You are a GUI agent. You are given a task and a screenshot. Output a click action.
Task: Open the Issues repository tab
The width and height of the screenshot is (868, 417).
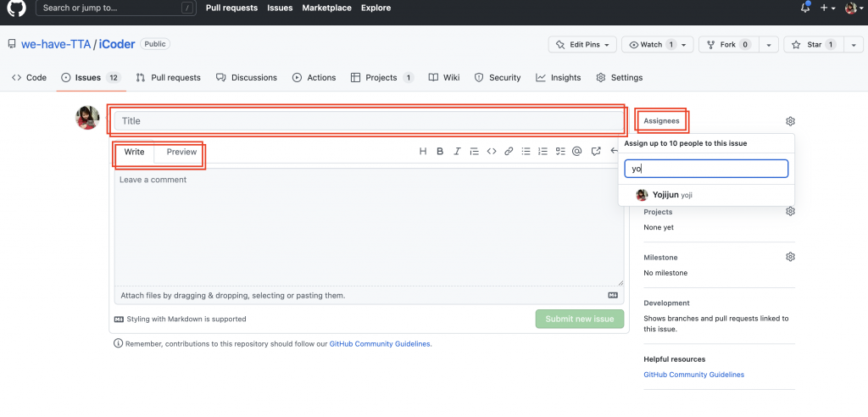click(x=91, y=77)
